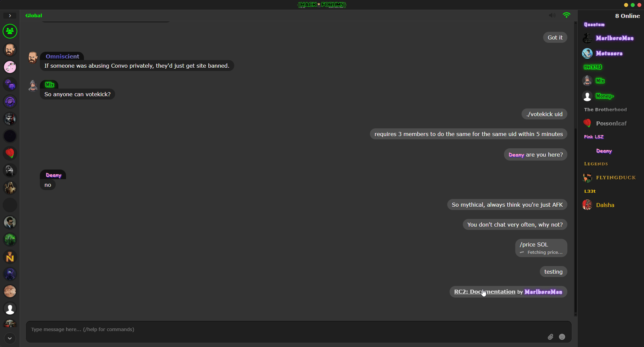Screen dimensions: 644x347
Task: Click the Legends group heading
Action: (596, 164)
